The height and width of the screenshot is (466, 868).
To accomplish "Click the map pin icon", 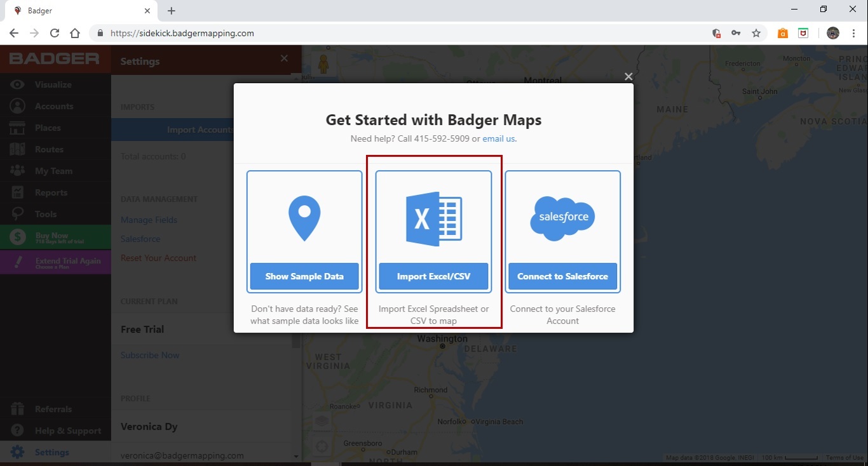I will (304, 218).
